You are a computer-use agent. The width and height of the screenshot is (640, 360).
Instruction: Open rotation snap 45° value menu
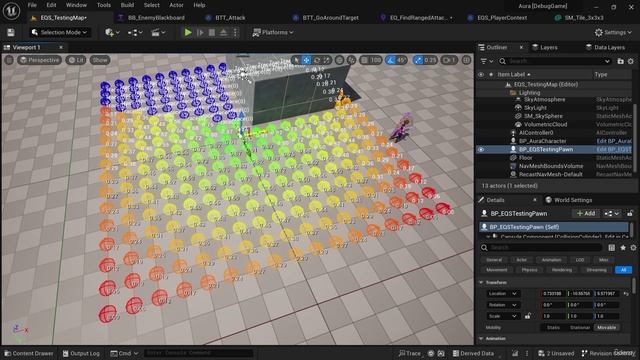(x=402, y=60)
